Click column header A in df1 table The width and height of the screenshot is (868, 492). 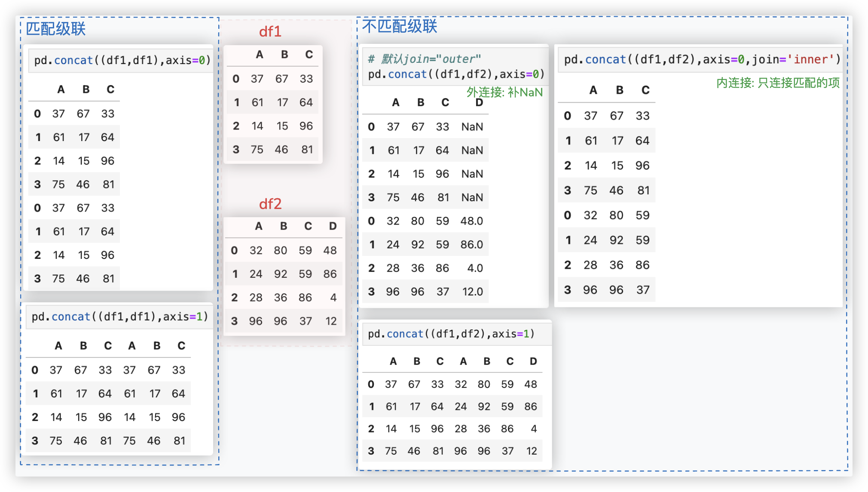(x=259, y=55)
